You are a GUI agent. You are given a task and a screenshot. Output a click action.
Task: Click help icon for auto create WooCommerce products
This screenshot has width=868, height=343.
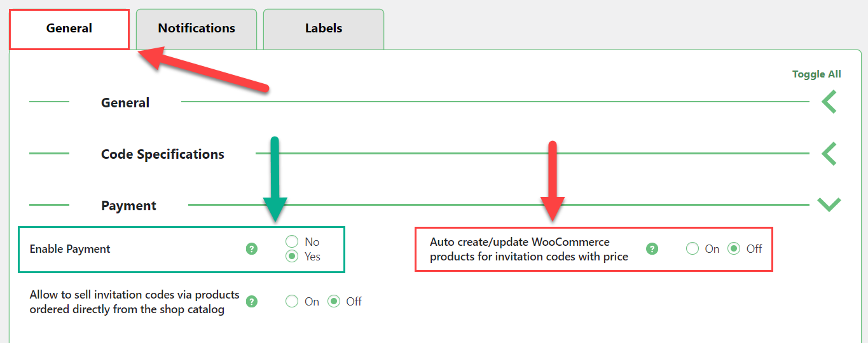652,249
